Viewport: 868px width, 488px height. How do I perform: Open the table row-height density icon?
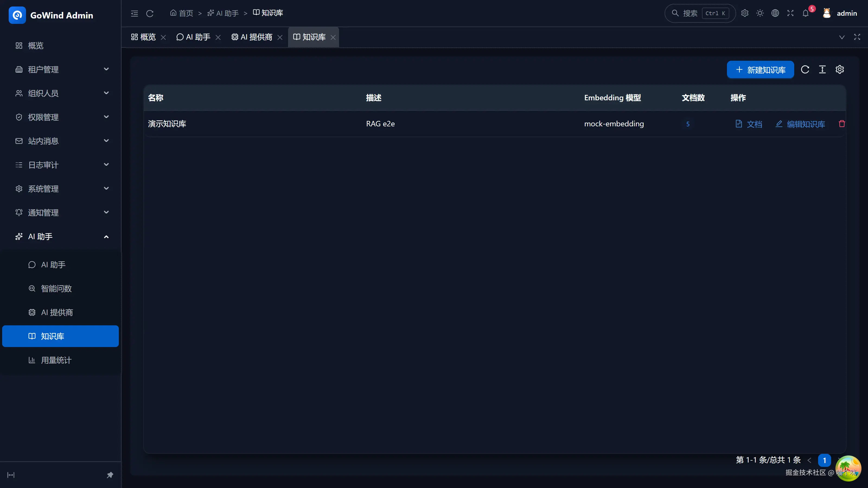point(822,69)
